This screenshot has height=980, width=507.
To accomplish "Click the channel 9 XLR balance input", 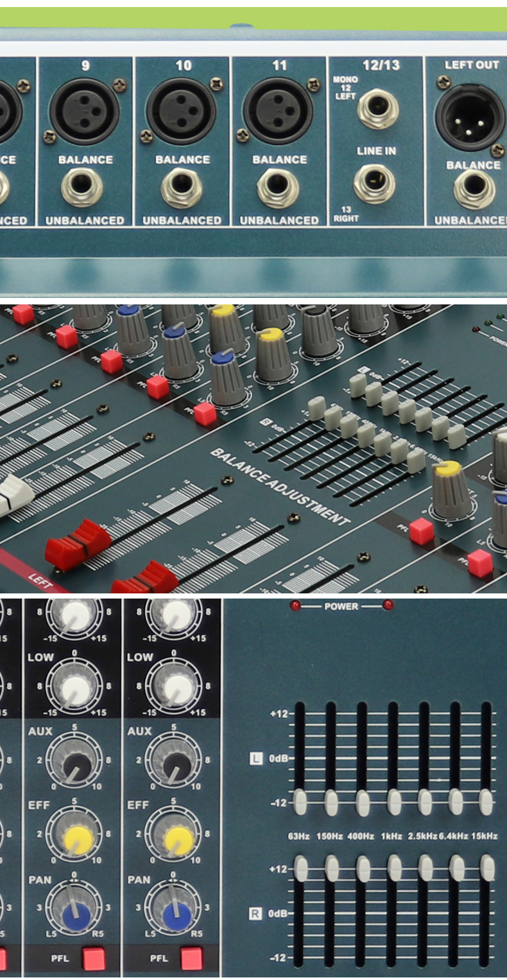I will [84, 112].
